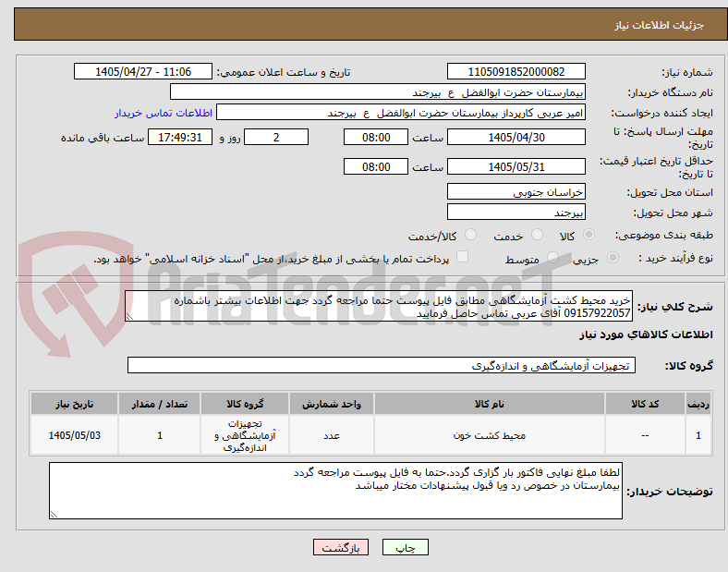Click the resize handle of the شرح کلی نیاز box
The image size is (728, 572).
tap(129, 317)
